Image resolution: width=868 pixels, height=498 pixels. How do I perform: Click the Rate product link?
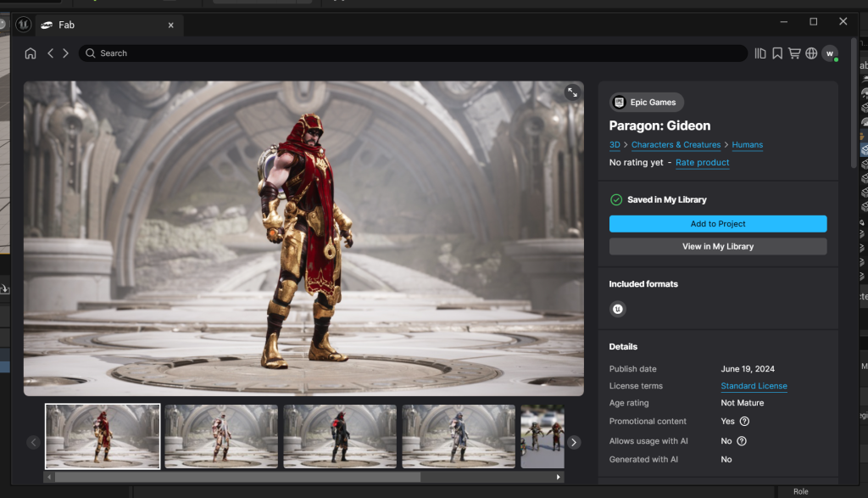pyautogui.click(x=702, y=162)
